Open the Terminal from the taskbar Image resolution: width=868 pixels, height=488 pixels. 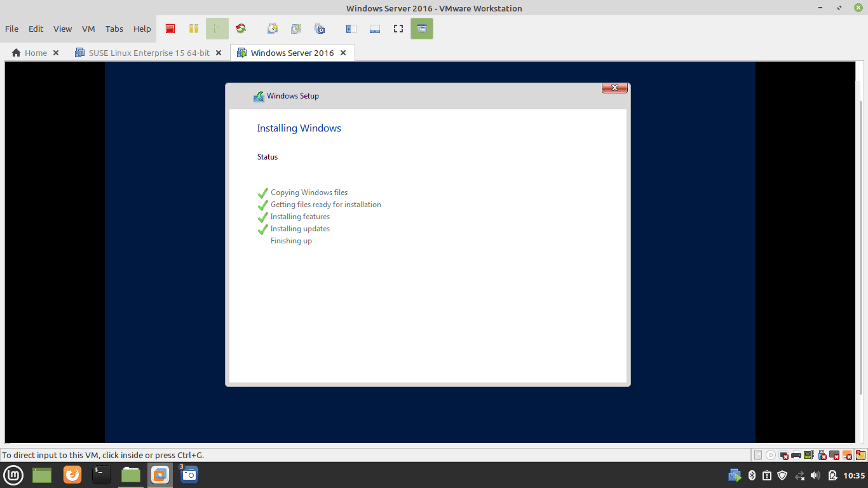click(102, 475)
